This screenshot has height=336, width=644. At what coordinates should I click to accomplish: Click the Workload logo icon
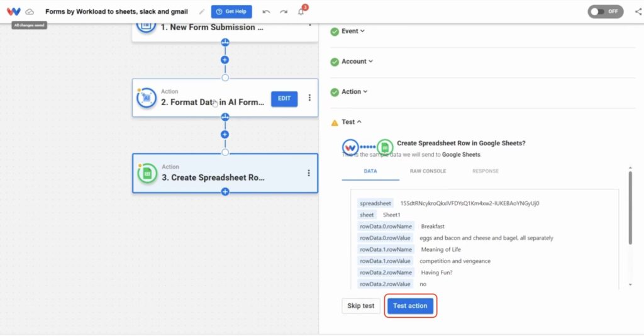14,11
